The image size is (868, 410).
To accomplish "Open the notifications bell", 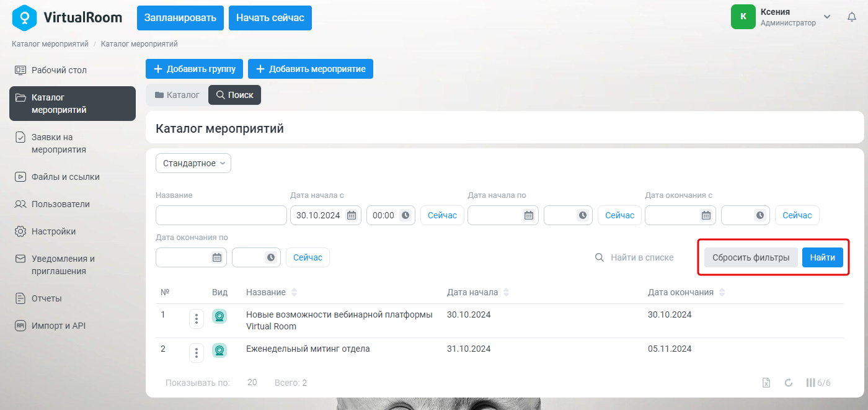I will (852, 17).
